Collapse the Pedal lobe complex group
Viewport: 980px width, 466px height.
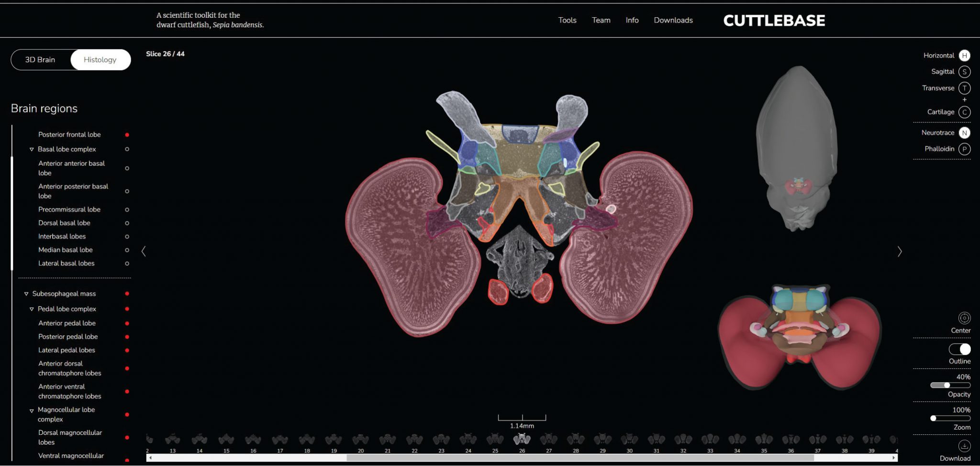[x=32, y=309]
